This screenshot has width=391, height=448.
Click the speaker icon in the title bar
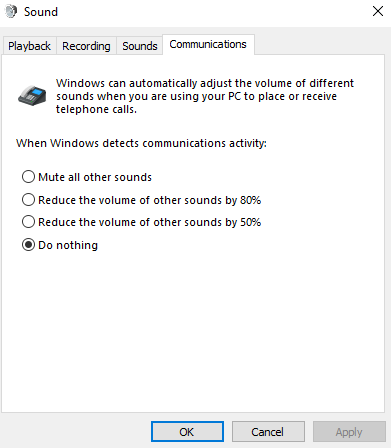point(11,12)
